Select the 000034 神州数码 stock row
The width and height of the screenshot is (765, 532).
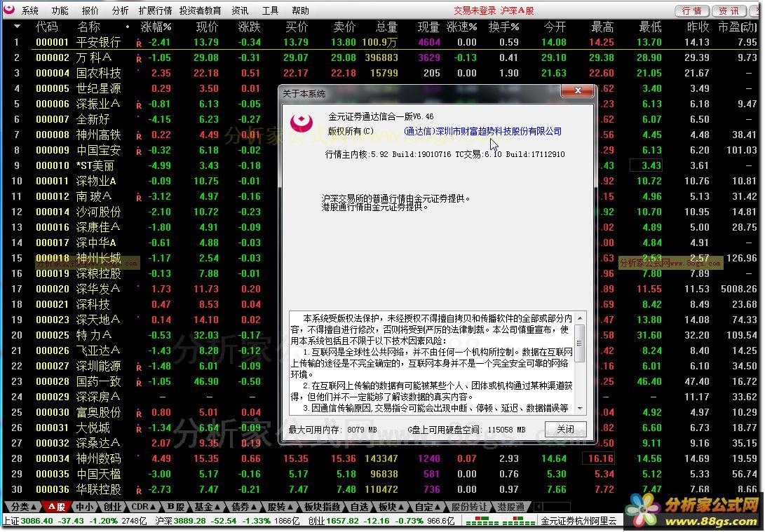pos(382,458)
